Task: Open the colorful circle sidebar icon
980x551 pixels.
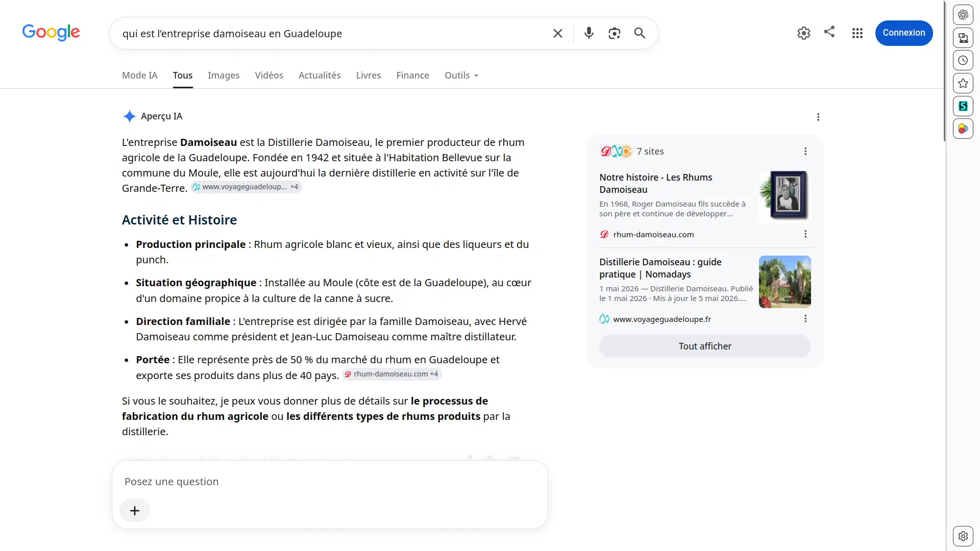Action: coord(963,129)
